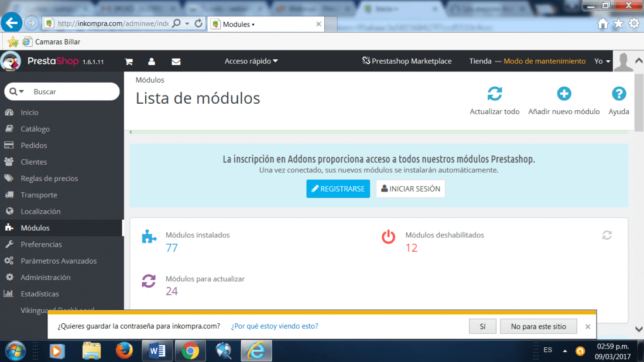Click Módulos instalados puzzle icon

click(x=149, y=237)
